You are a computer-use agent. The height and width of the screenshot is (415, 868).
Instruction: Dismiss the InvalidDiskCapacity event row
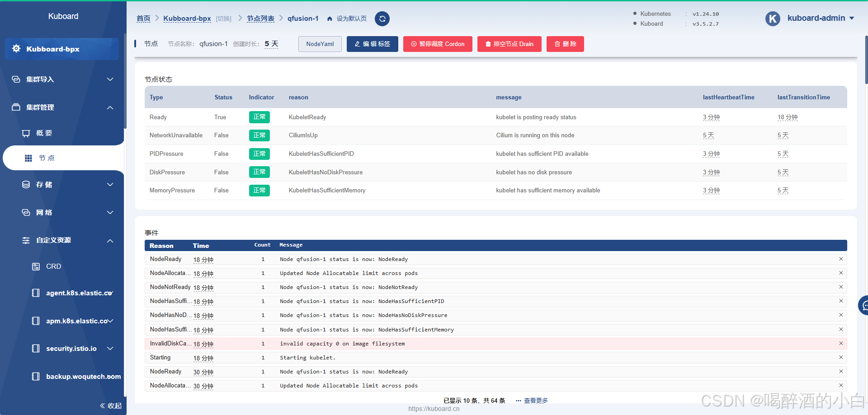tap(841, 344)
